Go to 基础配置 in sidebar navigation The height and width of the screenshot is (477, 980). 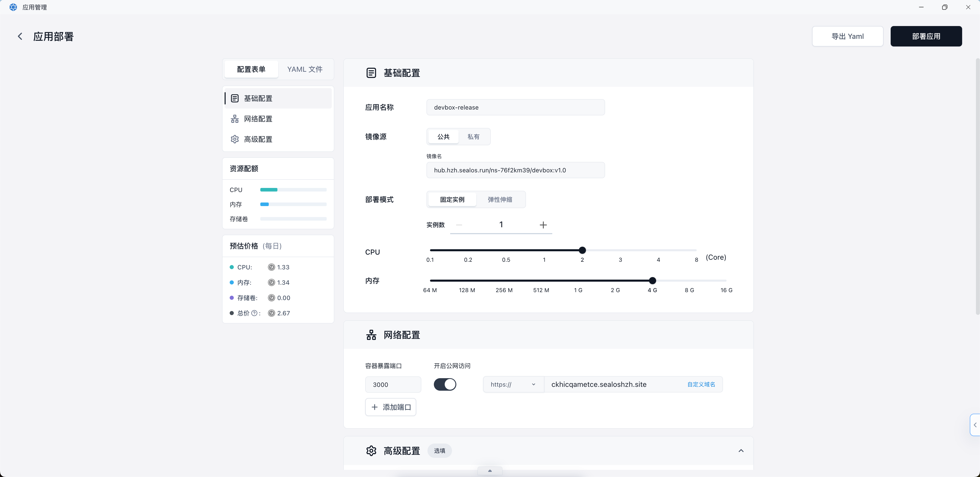(278, 98)
